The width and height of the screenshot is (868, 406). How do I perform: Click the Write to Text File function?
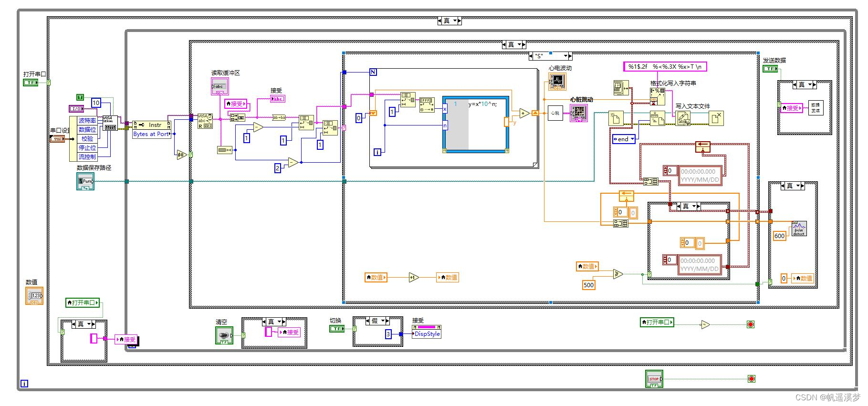click(x=682, y=118)
